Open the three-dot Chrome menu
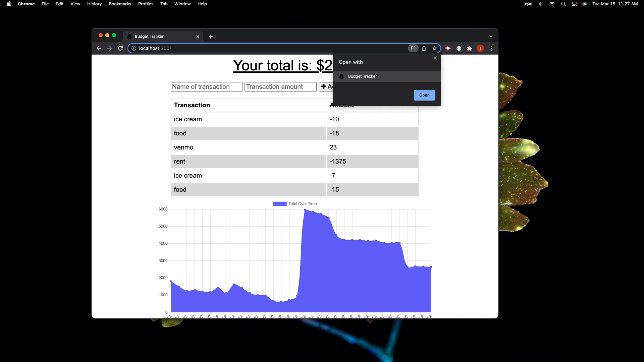 (x=491, y=48)
